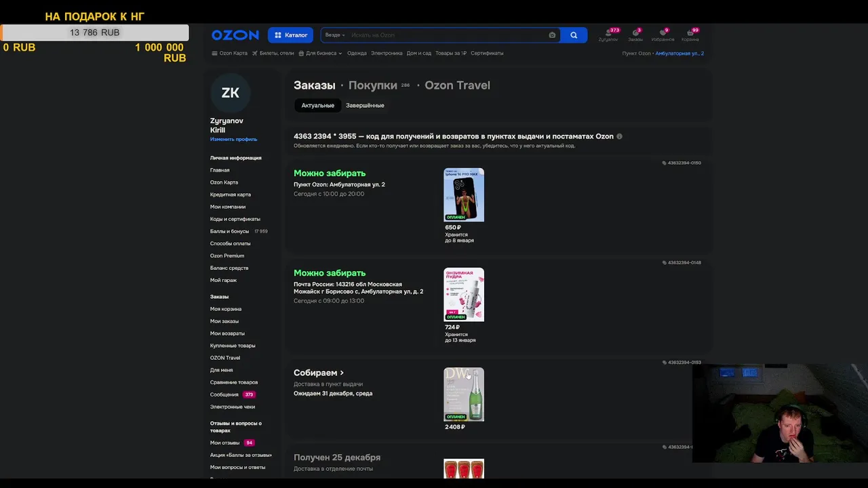This screenshot has height=488, width=868.
Task: Copy order number 43632394-0150
Action: (682, 163)
